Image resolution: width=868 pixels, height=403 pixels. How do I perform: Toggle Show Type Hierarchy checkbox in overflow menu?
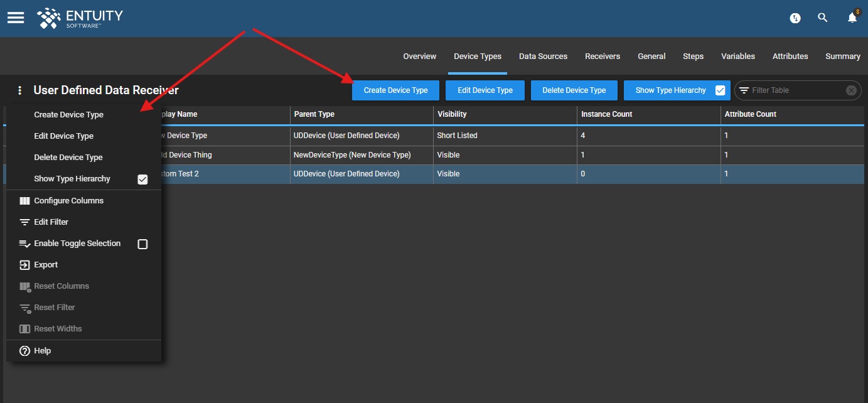click(x=142, y=180)
